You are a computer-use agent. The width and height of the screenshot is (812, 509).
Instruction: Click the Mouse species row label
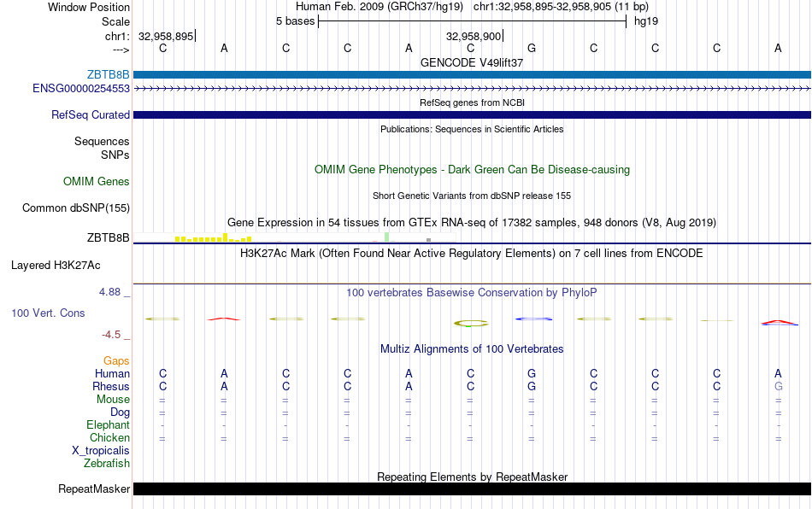(x=113, y=400)
